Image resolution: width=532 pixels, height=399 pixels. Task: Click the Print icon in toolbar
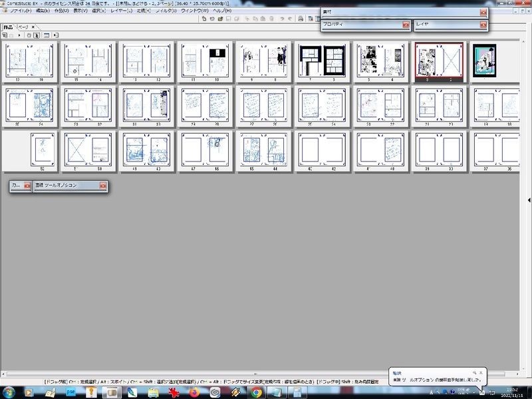(301, 19)
